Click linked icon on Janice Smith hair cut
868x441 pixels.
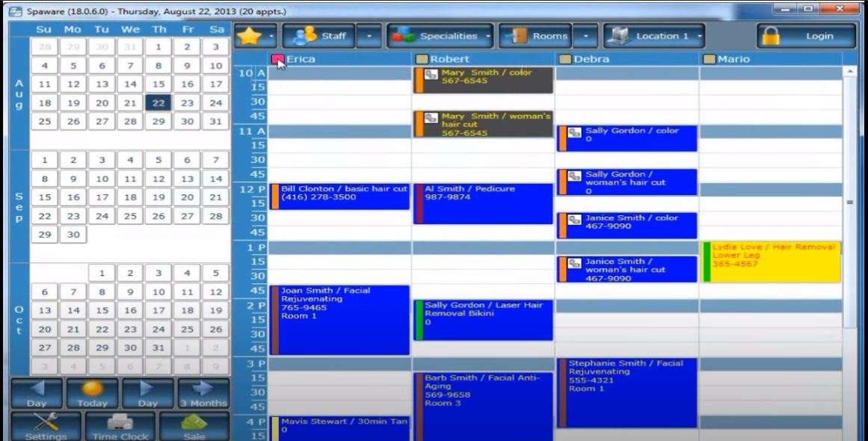(575, 263)
